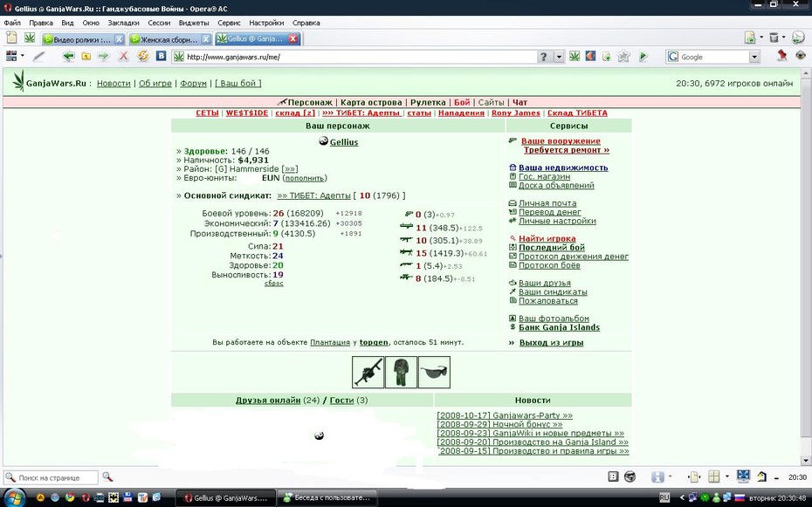The image size is (812, 507).
Task: Open the Настройки menu
Action: click(266, 23)
